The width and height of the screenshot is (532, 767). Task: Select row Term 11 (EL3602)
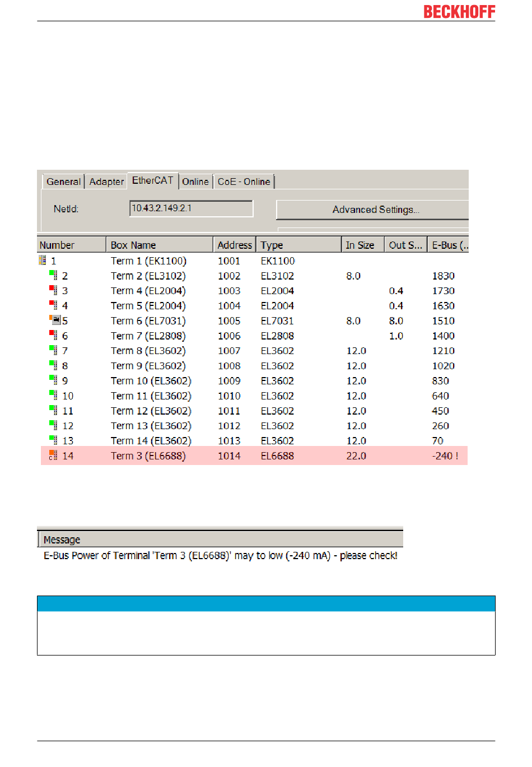253,396
